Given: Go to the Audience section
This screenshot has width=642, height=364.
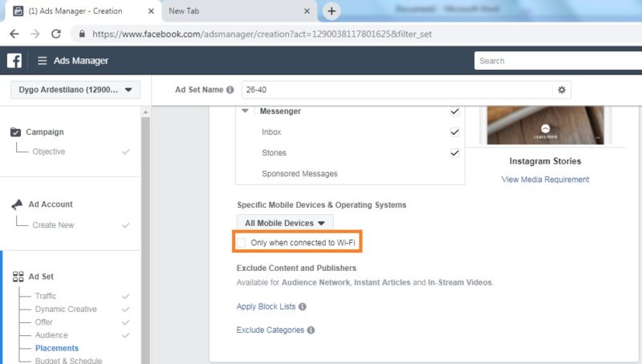Looking at the screenshot, I should coord(51,335).
